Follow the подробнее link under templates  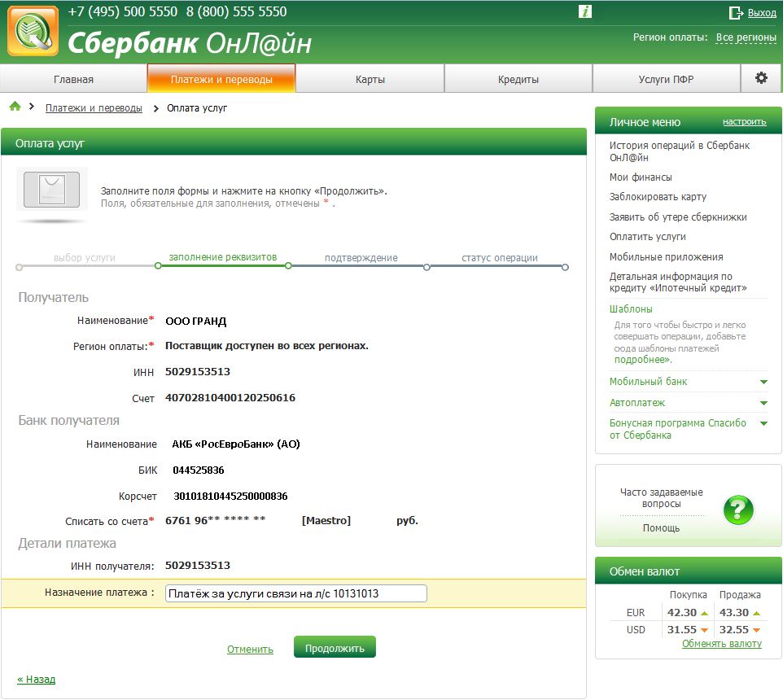(643, 360)
